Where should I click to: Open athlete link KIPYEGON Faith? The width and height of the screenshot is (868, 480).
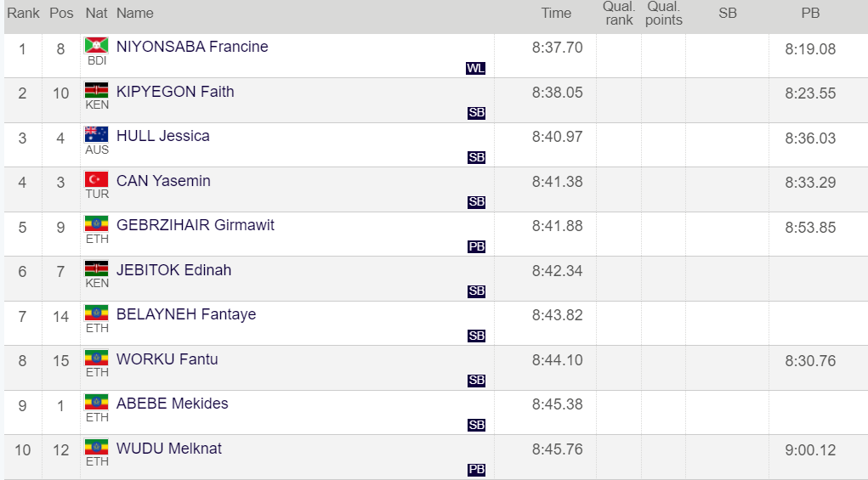175,92
